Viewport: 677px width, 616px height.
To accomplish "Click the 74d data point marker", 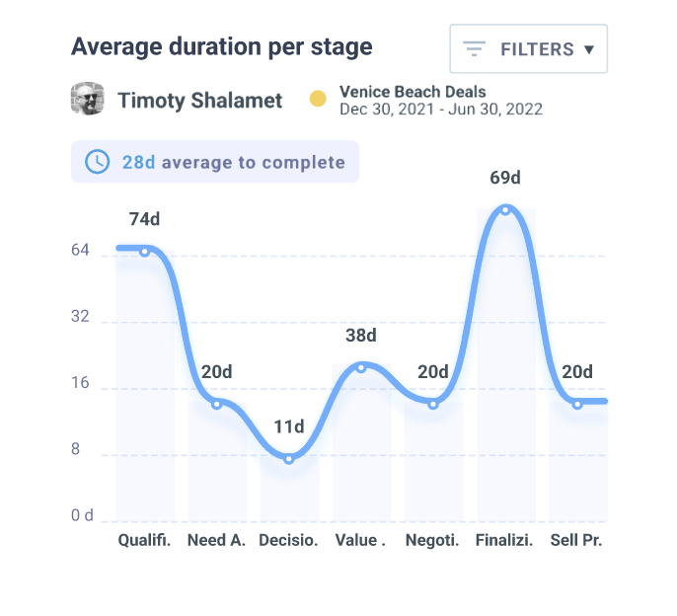I will (x=144, y=252).
